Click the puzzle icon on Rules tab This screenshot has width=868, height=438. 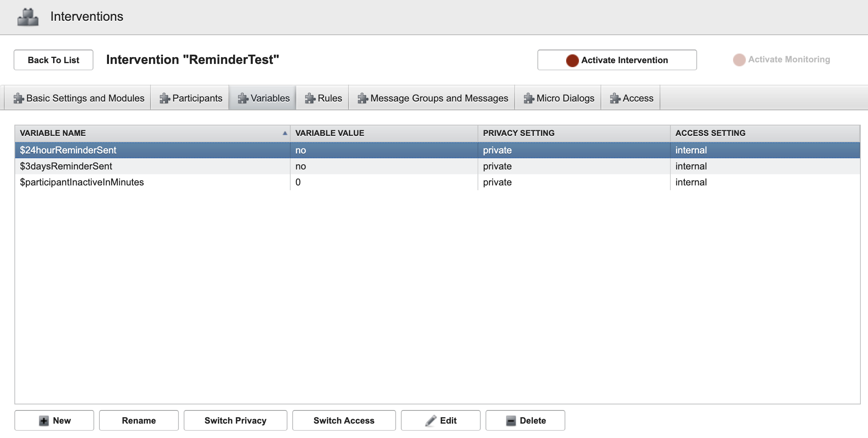tap(310, 98)
